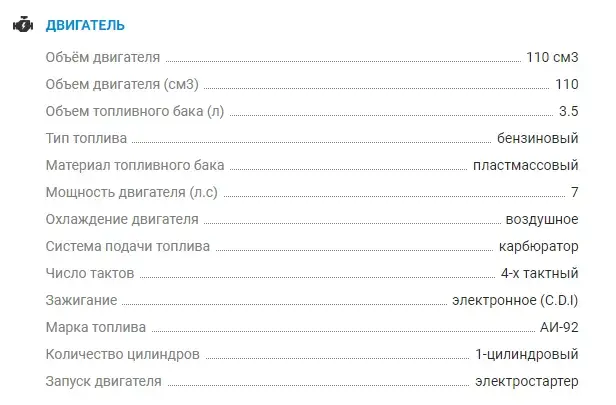Select the Объем двигателя (см3) label
Screen dimensions: 616x405
click(122, 84)
